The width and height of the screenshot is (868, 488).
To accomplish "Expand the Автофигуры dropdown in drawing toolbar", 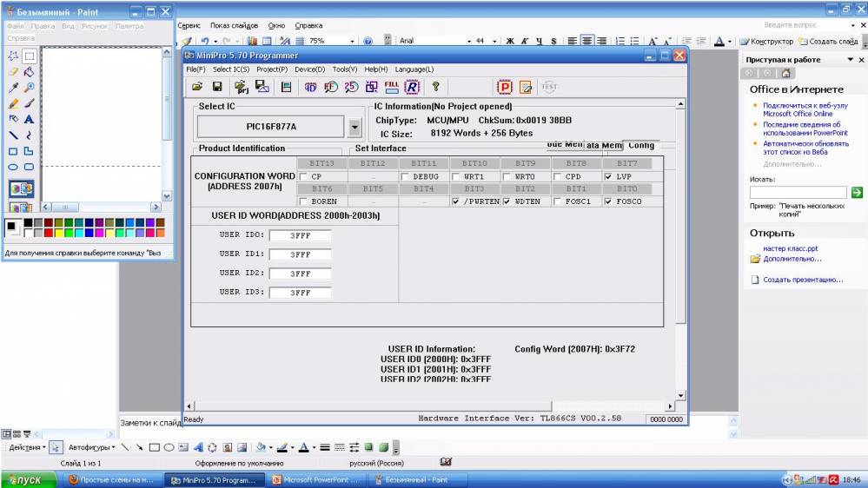I will pyautogui.click(x=91, y=447).
